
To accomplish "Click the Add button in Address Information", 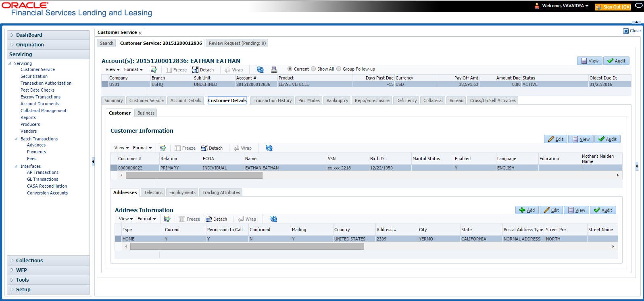I will (527, 210).
